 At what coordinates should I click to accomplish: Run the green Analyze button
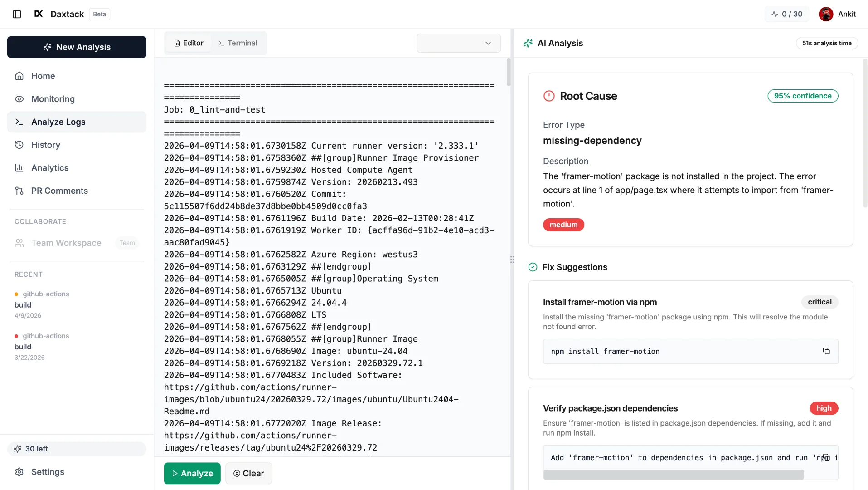192,473
